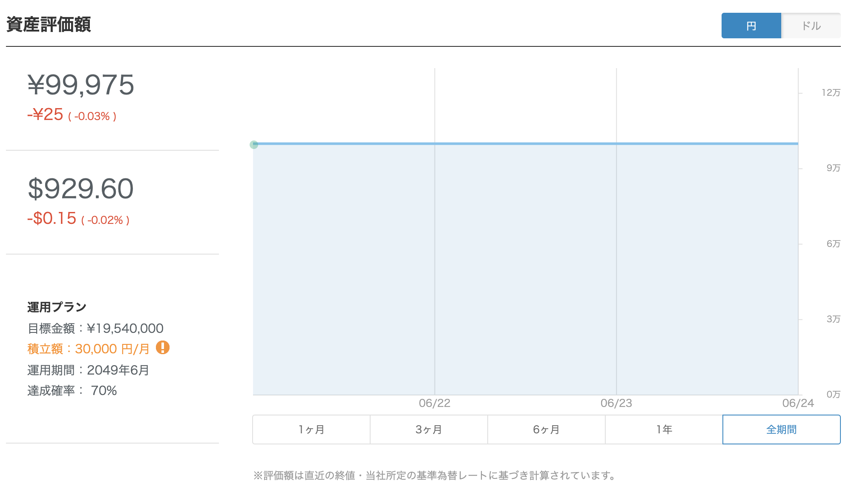Click the blue chart line area

click(x=526, y=144)
